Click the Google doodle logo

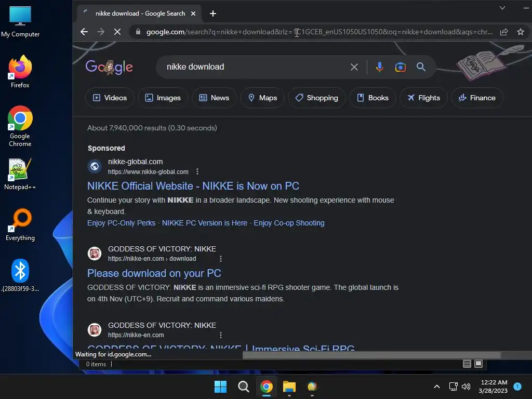109,67
